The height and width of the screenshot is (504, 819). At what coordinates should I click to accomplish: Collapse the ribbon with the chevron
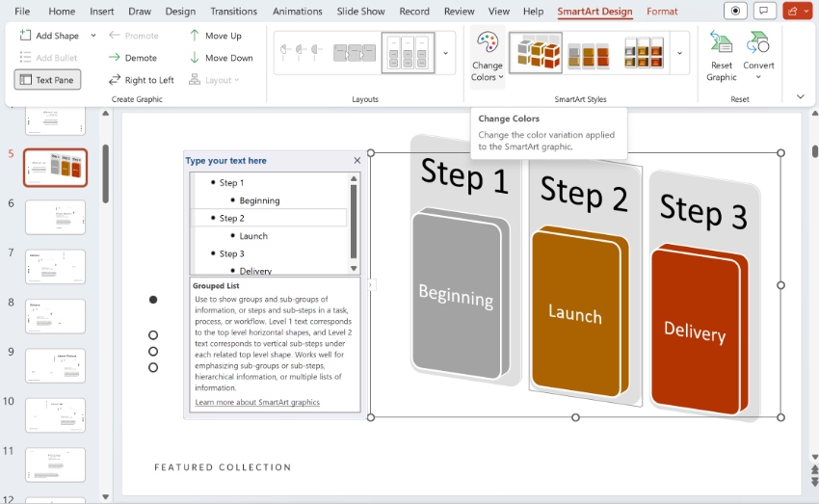coord(800,96)
